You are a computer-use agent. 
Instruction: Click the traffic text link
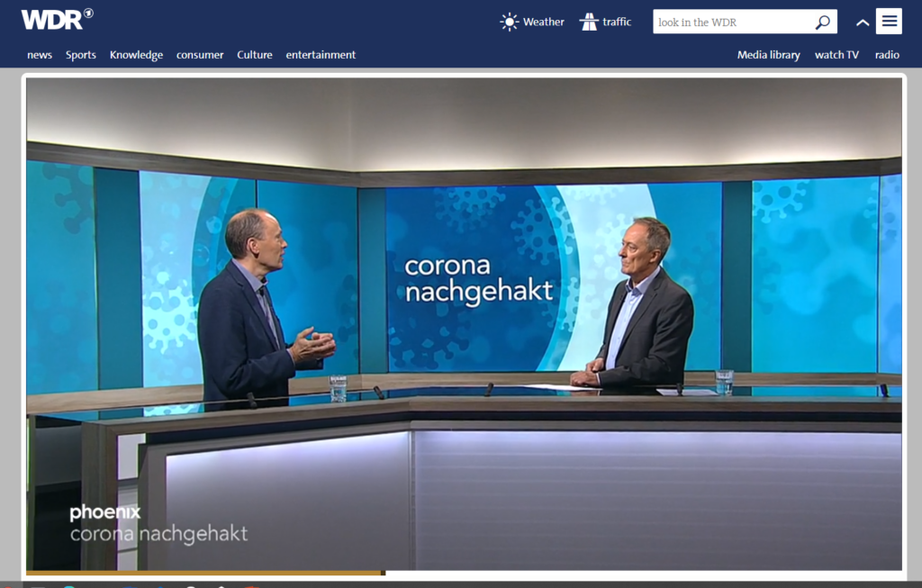coord(617,22)
